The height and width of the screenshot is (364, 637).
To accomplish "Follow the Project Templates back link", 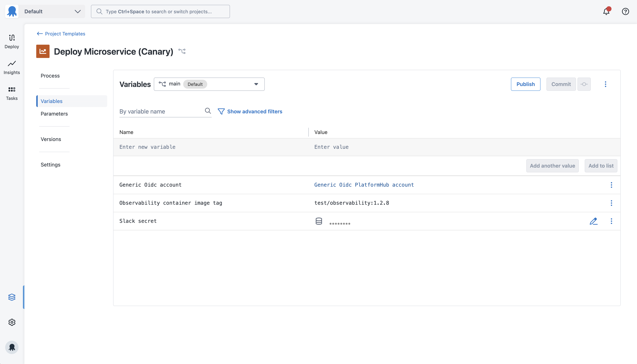I will click(65, 33).
